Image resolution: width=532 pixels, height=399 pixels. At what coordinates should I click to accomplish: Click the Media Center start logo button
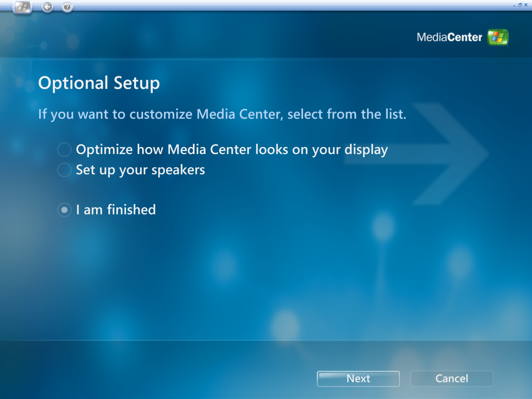pyautogui.click(x=23, y=7)
